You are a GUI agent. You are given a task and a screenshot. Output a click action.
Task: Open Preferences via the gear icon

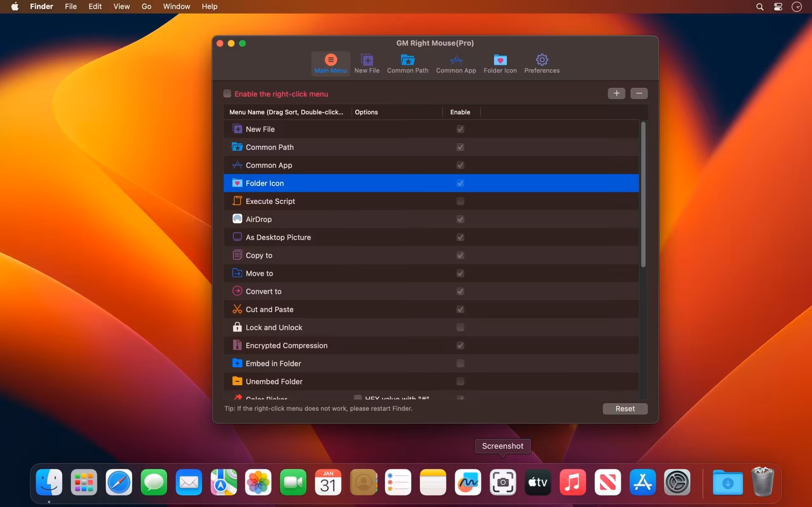click(541, 64)
